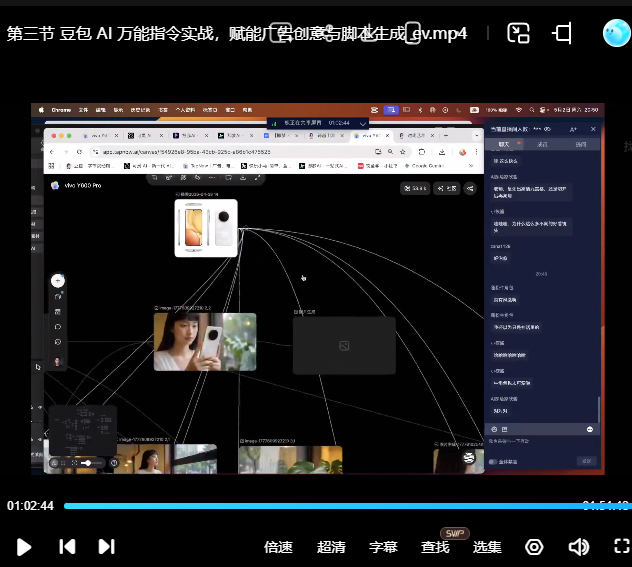Open the blue bubble avatar icon
This screenshot has width=632, height=567.
617,33
